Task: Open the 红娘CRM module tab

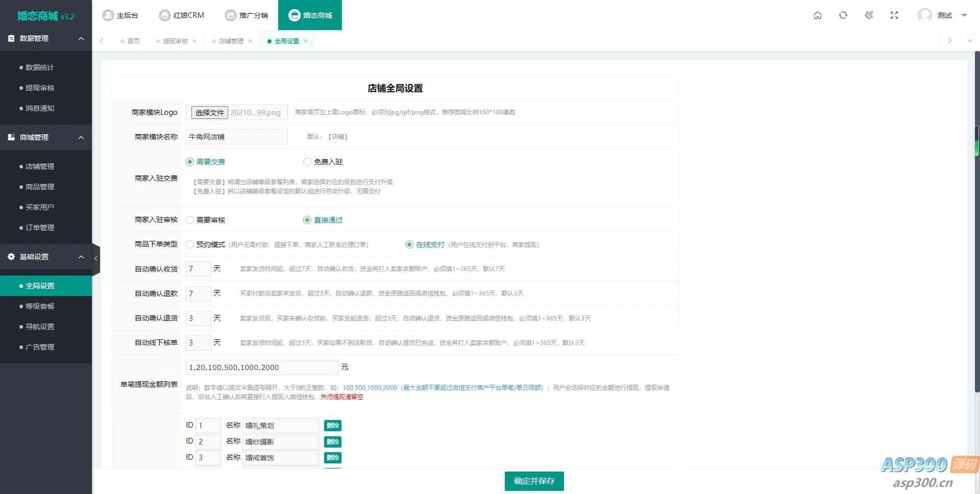Action: 182,15
